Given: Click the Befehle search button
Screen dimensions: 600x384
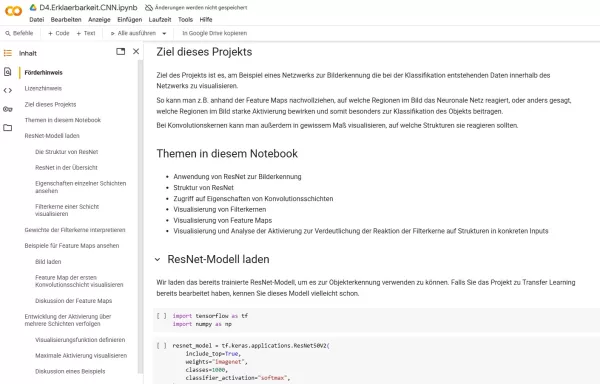Looking at the screenshot, I should point(19,33).
